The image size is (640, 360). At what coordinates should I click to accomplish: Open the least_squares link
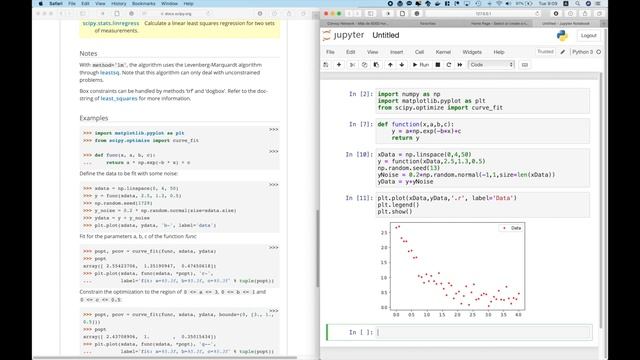(x=119, y=98)
